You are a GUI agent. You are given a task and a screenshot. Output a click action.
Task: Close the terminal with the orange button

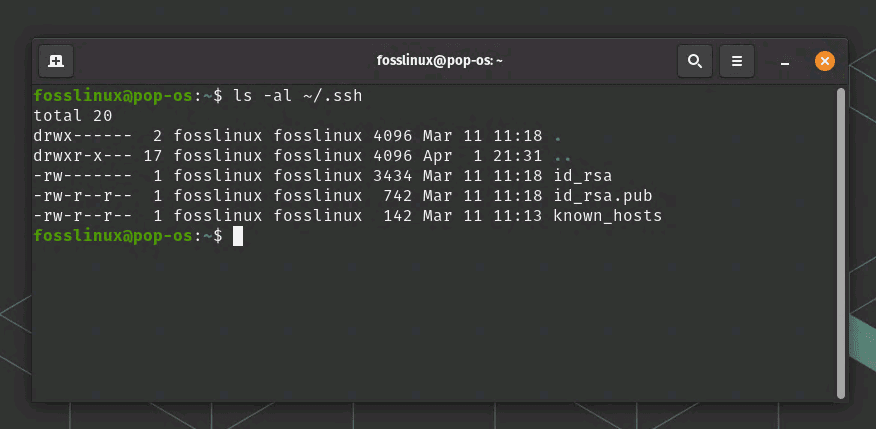(825, 61)
